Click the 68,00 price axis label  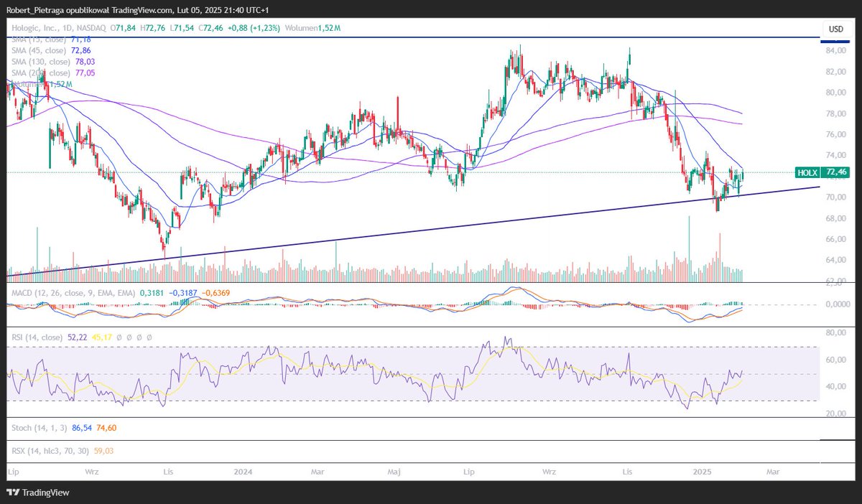tap(836, 218)
